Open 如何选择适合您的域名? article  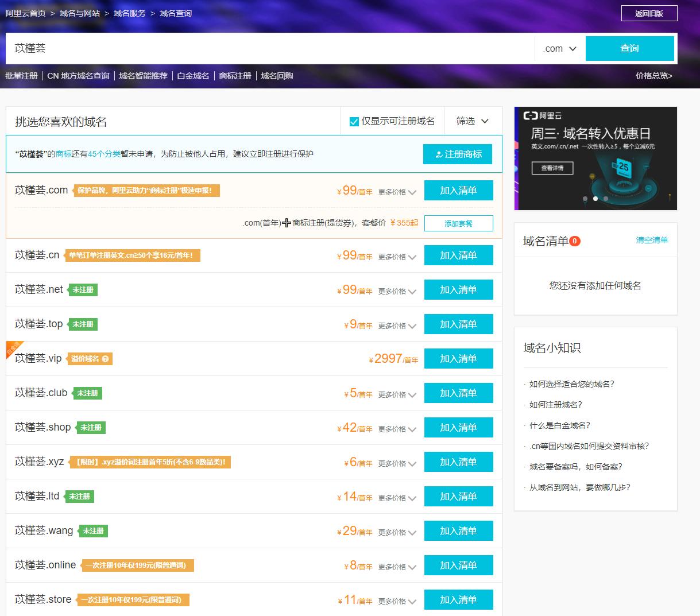(x=572, y=384)
